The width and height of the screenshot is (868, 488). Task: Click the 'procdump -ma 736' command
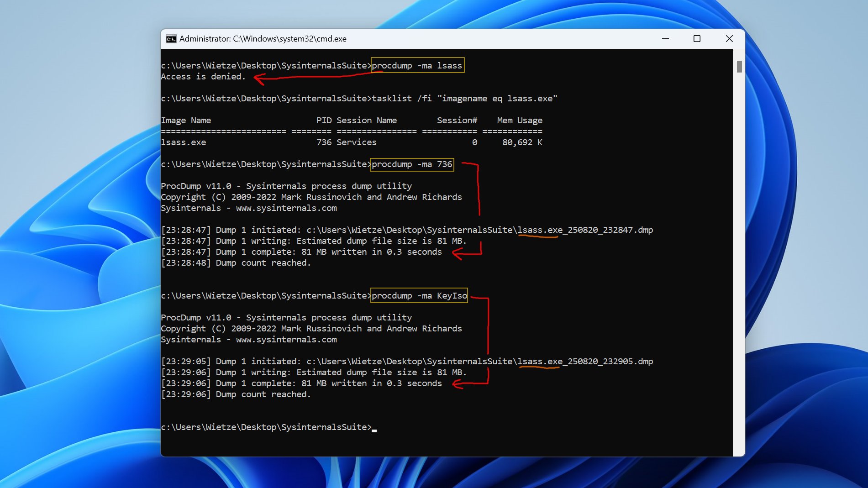click(412, 164)
